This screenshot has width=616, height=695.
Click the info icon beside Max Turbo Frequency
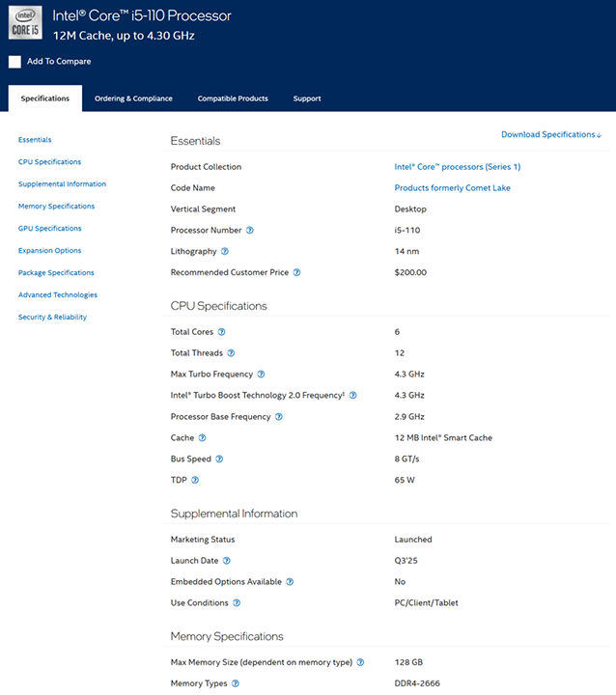(x=262, y=375)
